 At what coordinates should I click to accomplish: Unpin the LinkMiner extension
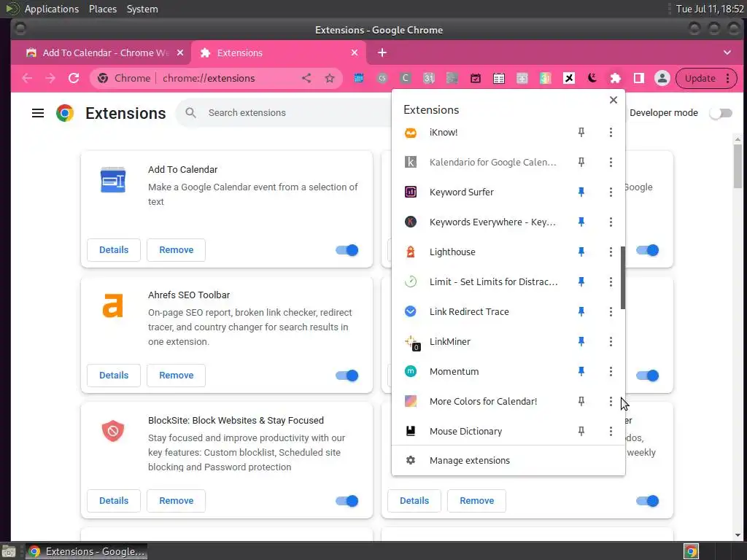(x=581, y=341)
